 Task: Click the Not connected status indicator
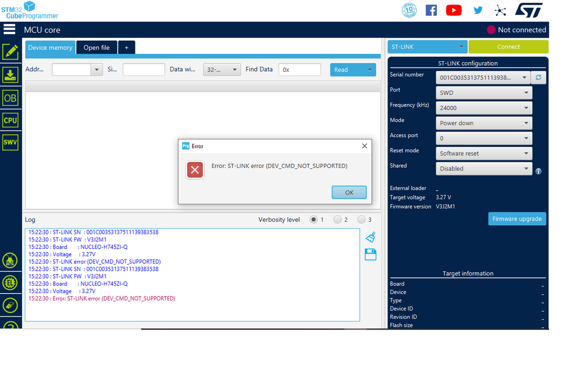[517, 30]
